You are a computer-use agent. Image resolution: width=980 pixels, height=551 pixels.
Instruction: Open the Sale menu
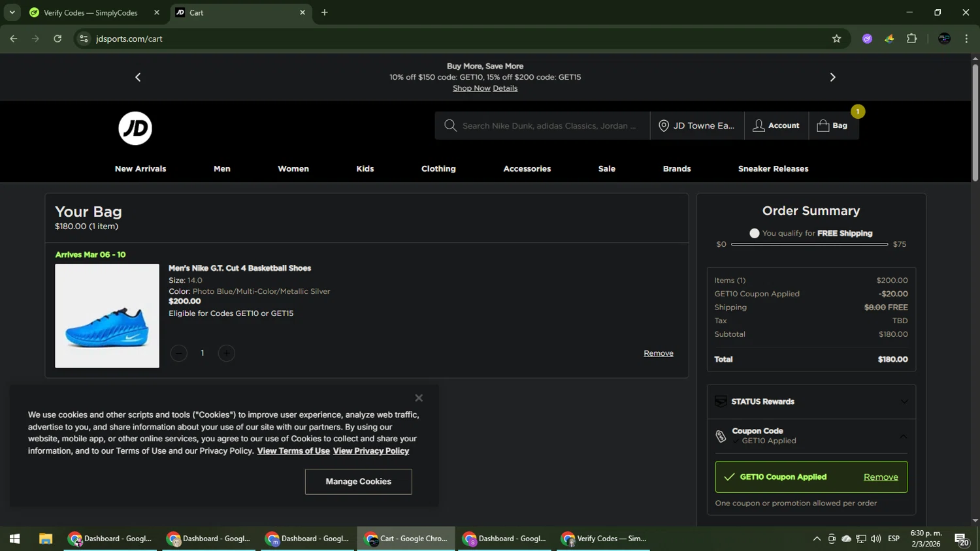607,168
